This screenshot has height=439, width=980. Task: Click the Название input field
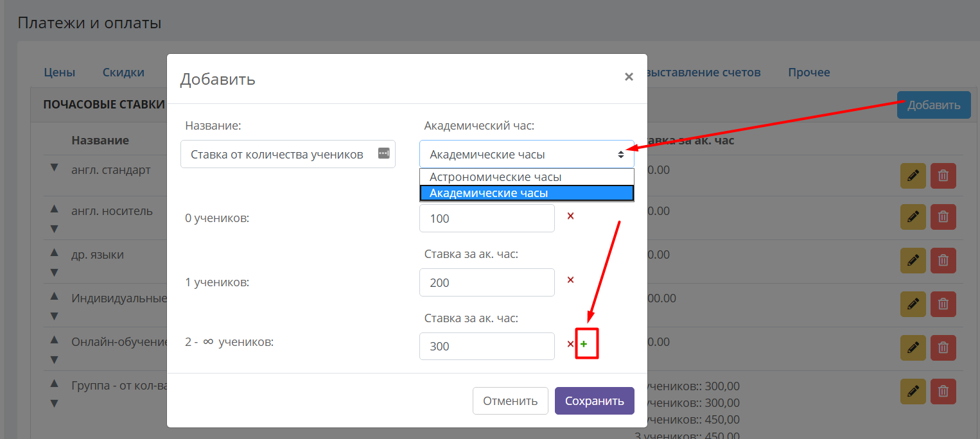click(x=288, y=154)
